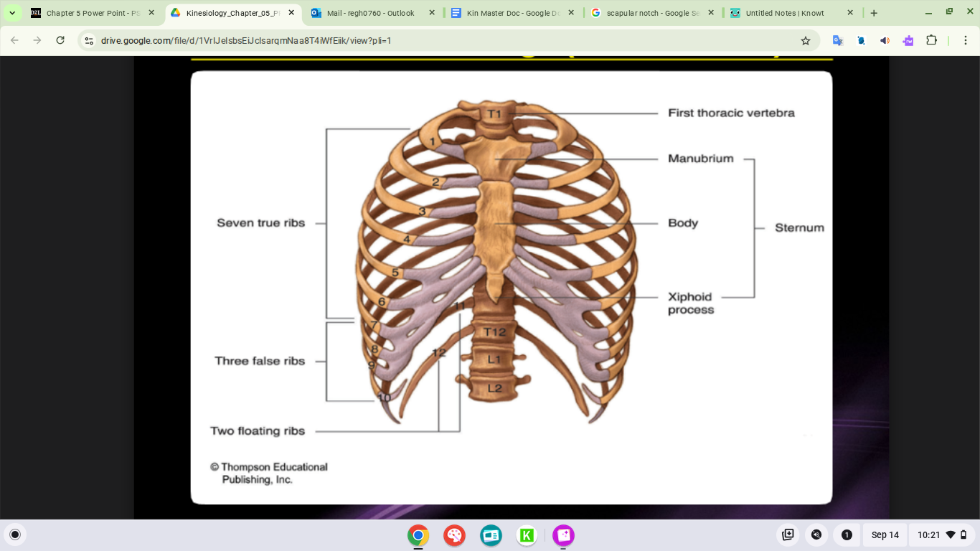Close the scapular notch Google Search tab
Screen dimensions: 980x551
pyautogui.click(x=710, y=13)
